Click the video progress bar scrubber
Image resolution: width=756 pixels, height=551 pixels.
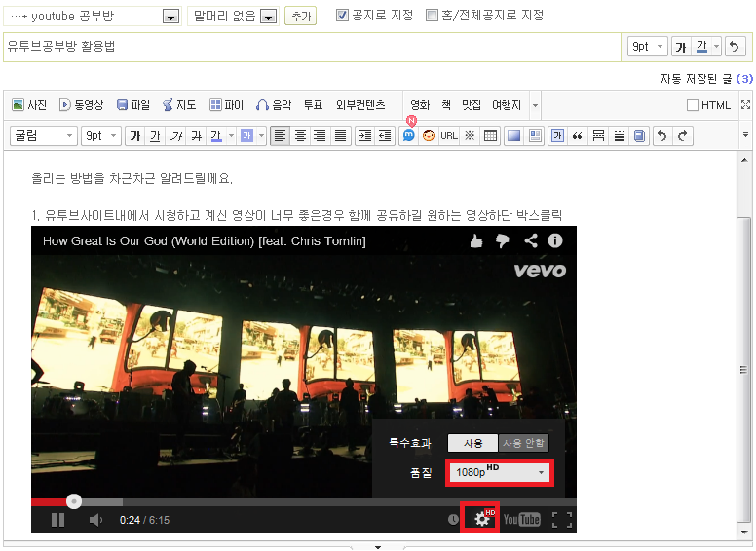click(x=74, y=501)
